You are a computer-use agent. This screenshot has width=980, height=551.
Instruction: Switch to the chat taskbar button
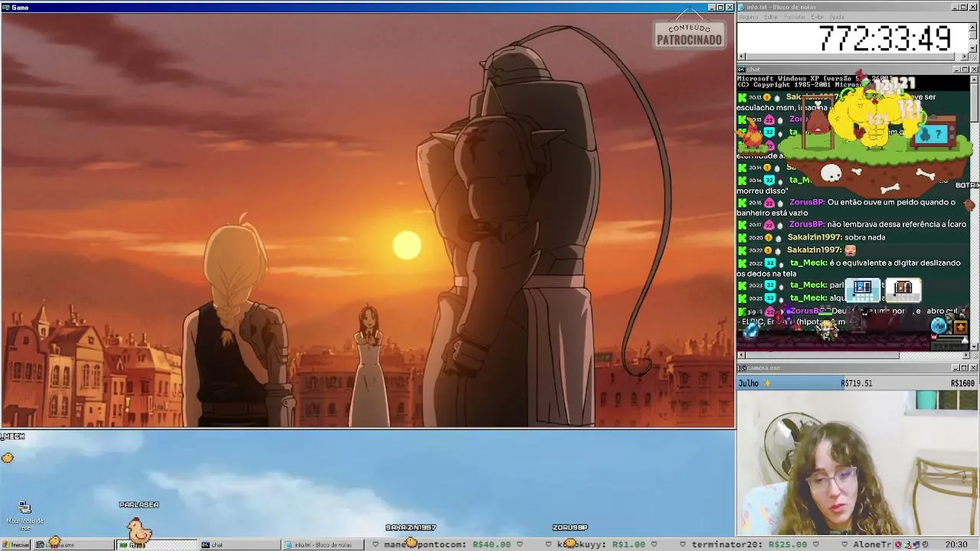click(x=240, y=545)
